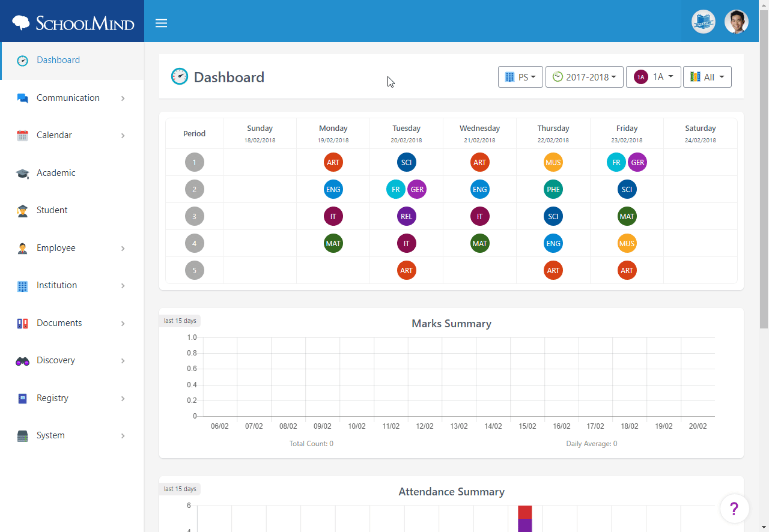Select Dashboard in the sidebar
Screen dimensions: 769x532
[x=72, y=61]
